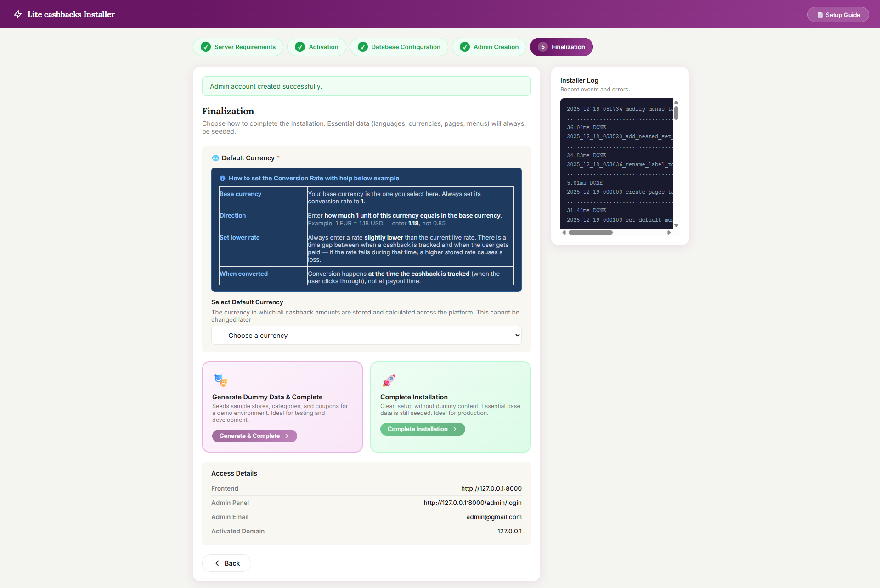Click the theater masks dummy data icon

pos(221,380)
